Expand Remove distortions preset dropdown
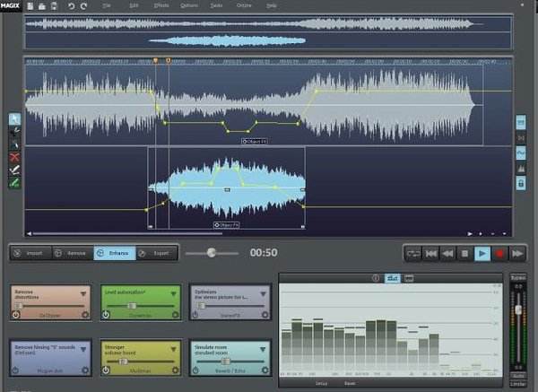The width and height of the screenshot is (538, 392). 84,294
